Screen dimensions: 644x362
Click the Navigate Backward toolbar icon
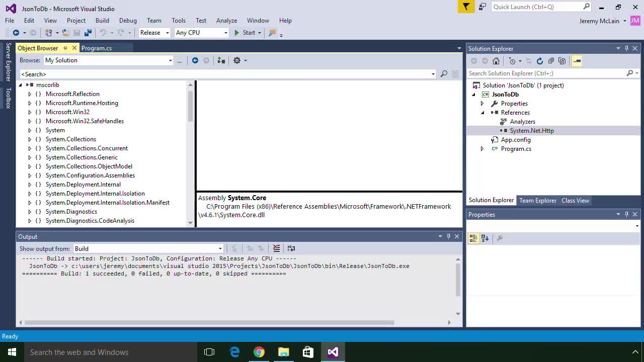[x=16, y=33]
